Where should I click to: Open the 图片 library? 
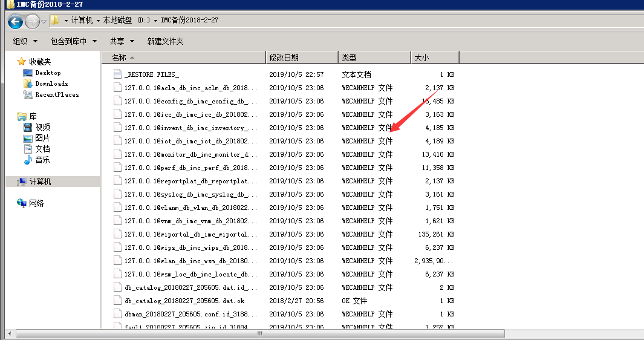[42, 138]
